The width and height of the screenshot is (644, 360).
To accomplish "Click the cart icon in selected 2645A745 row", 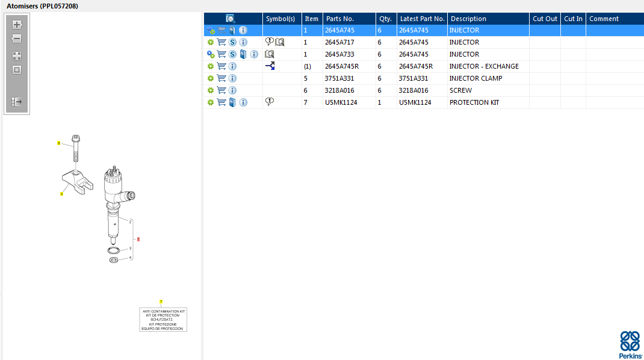I will (221, 30).
